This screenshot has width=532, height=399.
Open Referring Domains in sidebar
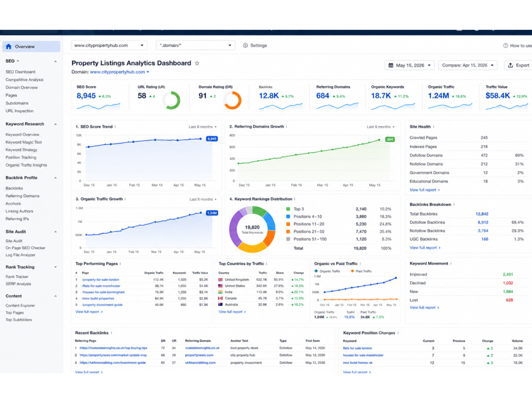click(x=22, y=196)
